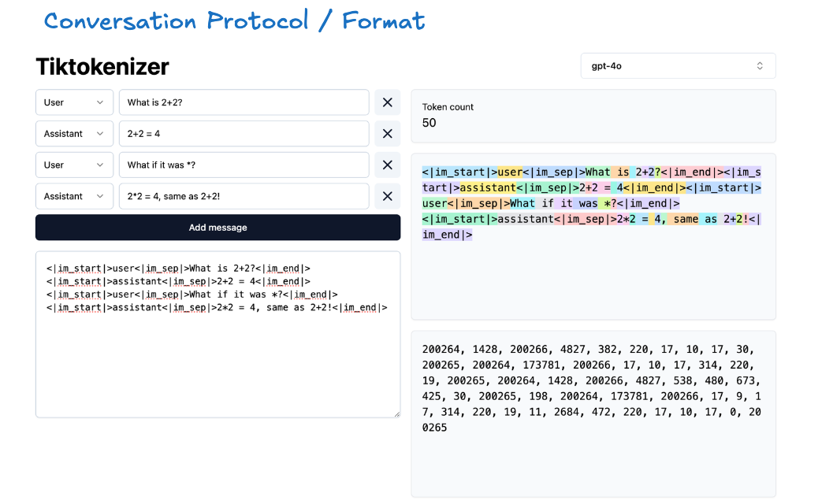This screenshot has width=833, height=504.
Task: Remove the "What if it was *?" message
Action: point(387,165)
